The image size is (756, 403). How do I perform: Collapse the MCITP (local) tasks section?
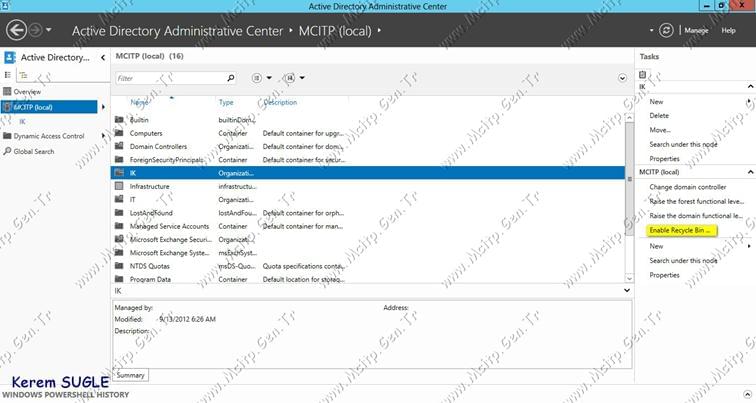[750, 172]
